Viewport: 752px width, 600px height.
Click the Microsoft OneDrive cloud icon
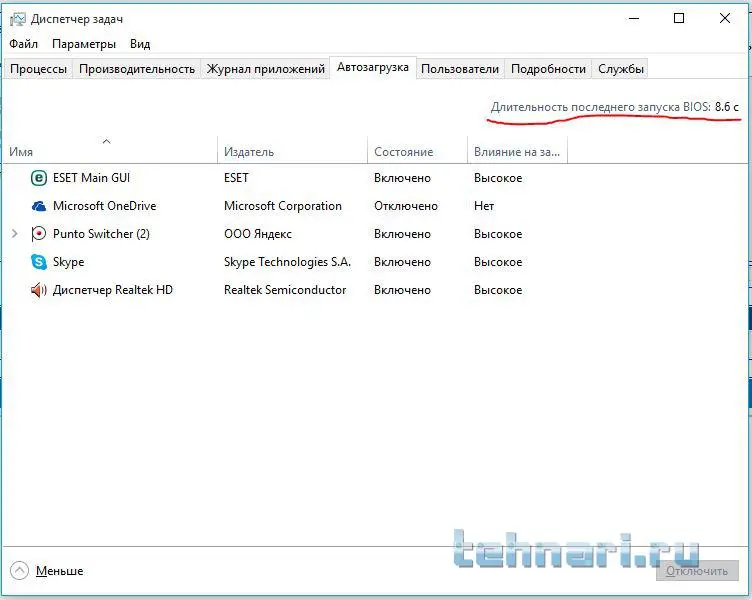coord(39,206)
